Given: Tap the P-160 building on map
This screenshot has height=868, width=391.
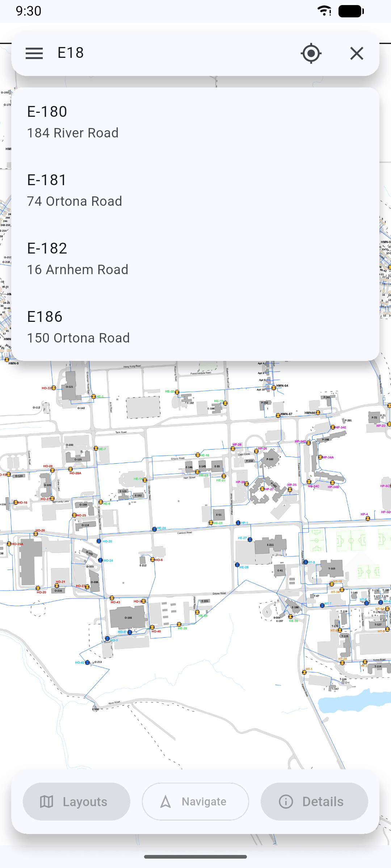Looking at the screenshot, I should pyautogui.click(x=270, y=459).
